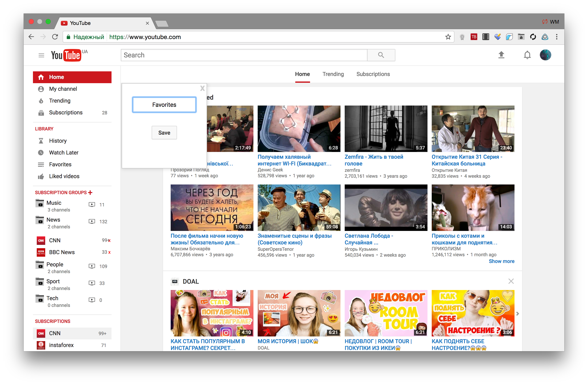The width and height of the screenshot is (588, 385).
Task: Switch to the Trending tab
Action: (x=333, y=74)
